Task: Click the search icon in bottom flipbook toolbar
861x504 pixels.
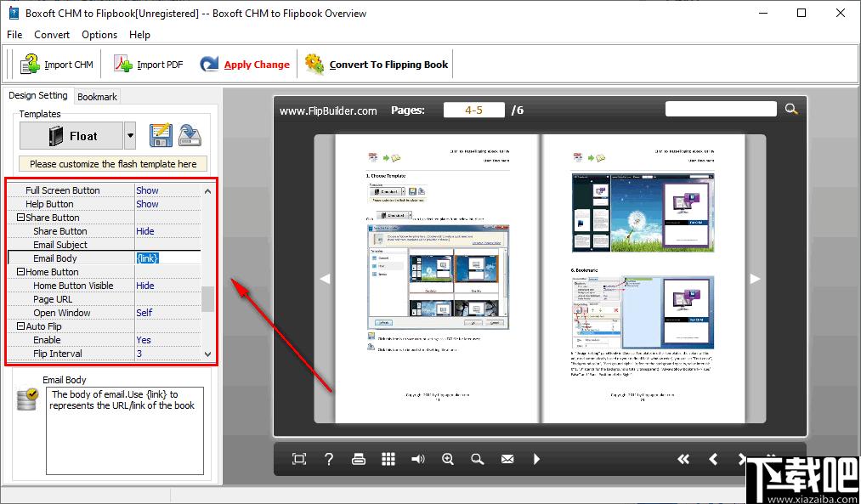Action: 477,459
